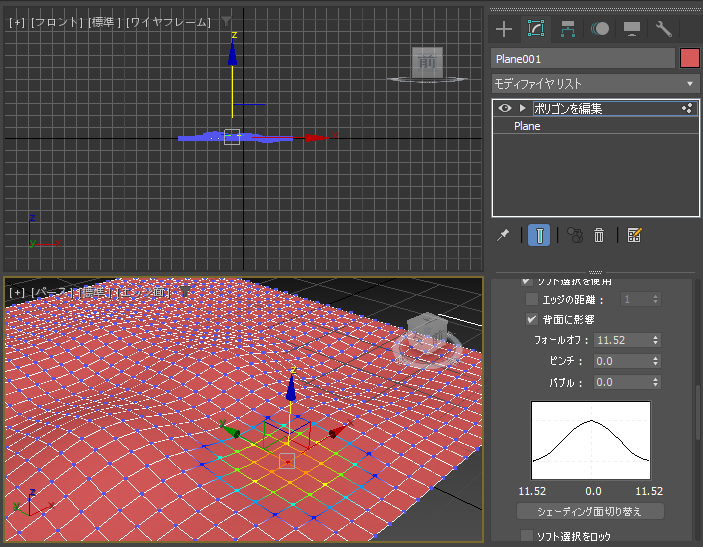The height and width of the screenshot is (547, 703).
Task: Open perspective viewport [標準] menu
Action: click(x=96, y=293)
